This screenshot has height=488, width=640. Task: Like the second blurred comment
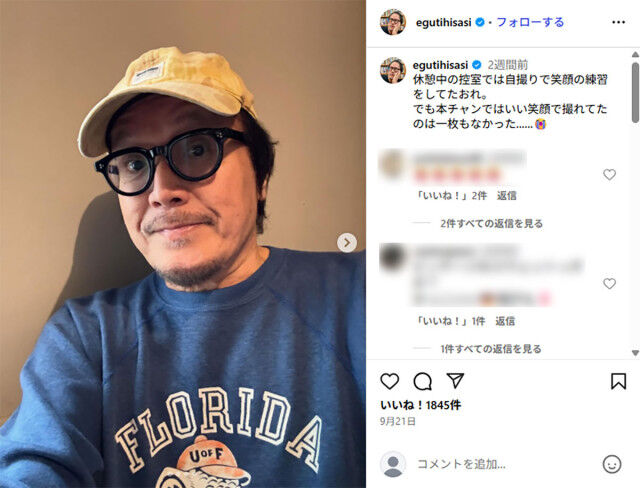[x=609, y=283]
